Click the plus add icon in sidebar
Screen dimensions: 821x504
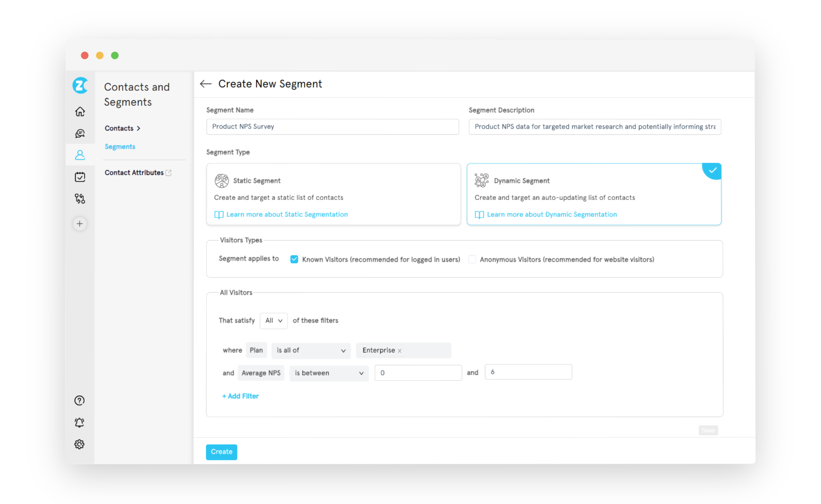80,224
